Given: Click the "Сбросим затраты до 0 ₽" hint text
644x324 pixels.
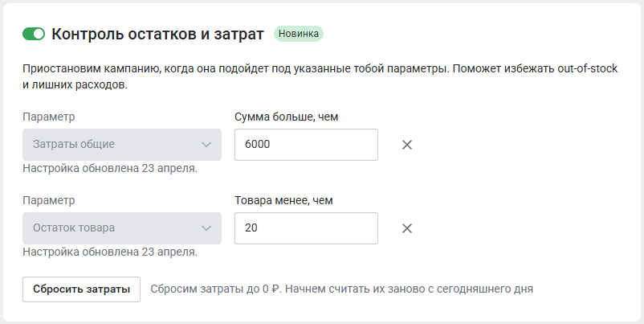Looking at the screenshot, I should (341, 289).
